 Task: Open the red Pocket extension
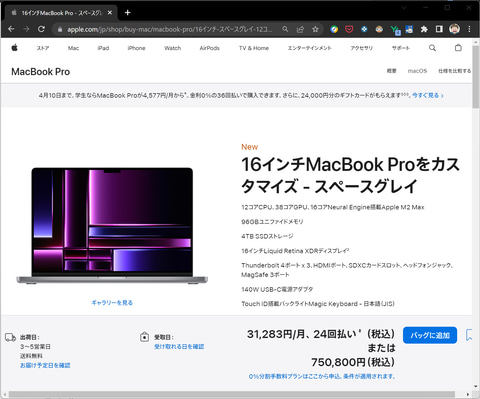(349, 29)
